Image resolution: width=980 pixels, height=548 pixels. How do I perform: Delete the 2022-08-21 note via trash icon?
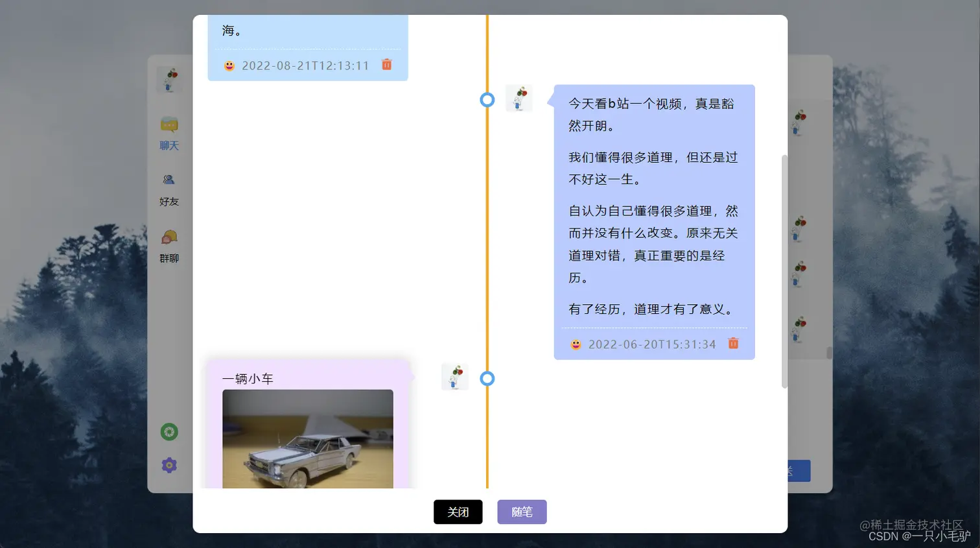pos(386,65)
